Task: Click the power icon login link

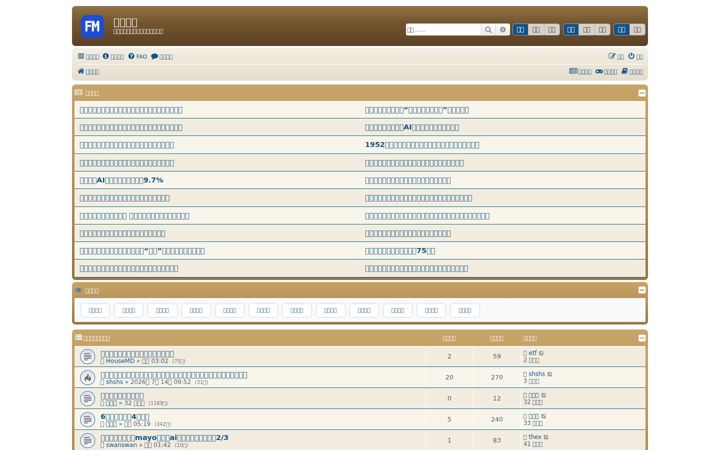Action: coord(635,56)
